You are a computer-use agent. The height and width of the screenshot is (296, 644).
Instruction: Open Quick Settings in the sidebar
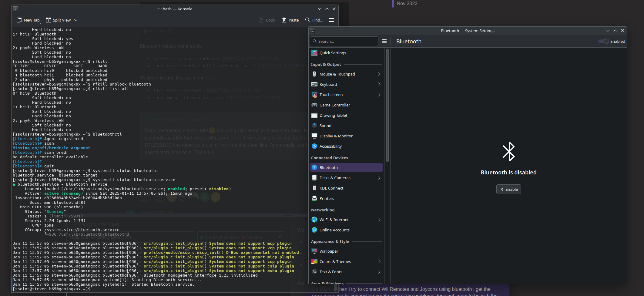[x=333, y=53]
